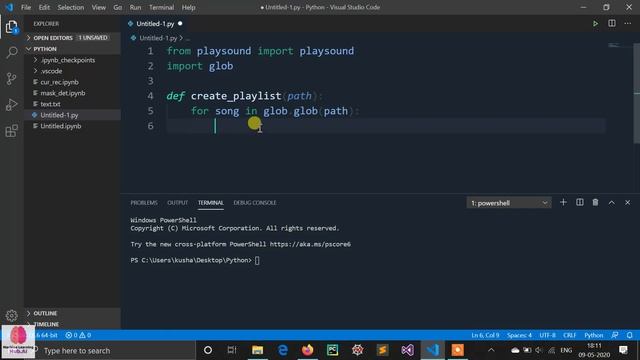Click the editor minimap
Screen dimensions: 640x360
tap(619, 46)
